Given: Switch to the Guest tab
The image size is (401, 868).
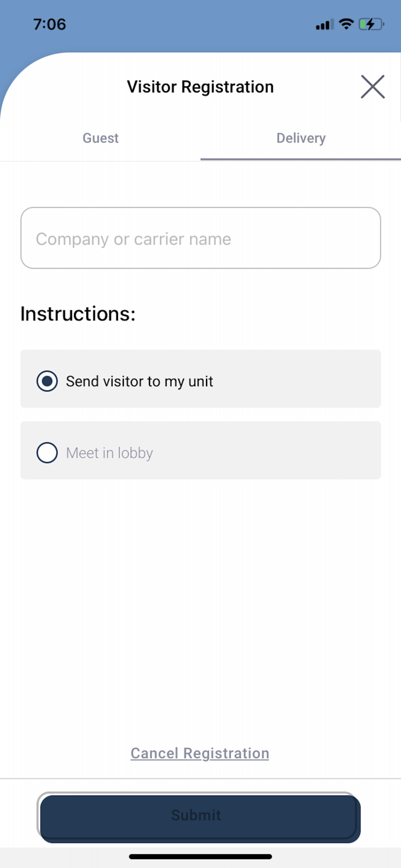Looking at the screenshot, I should pyautogui.click(x=101, y=138).
